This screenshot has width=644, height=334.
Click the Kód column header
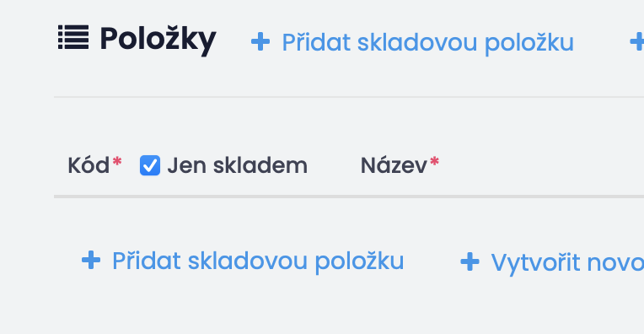click(89, 165)
